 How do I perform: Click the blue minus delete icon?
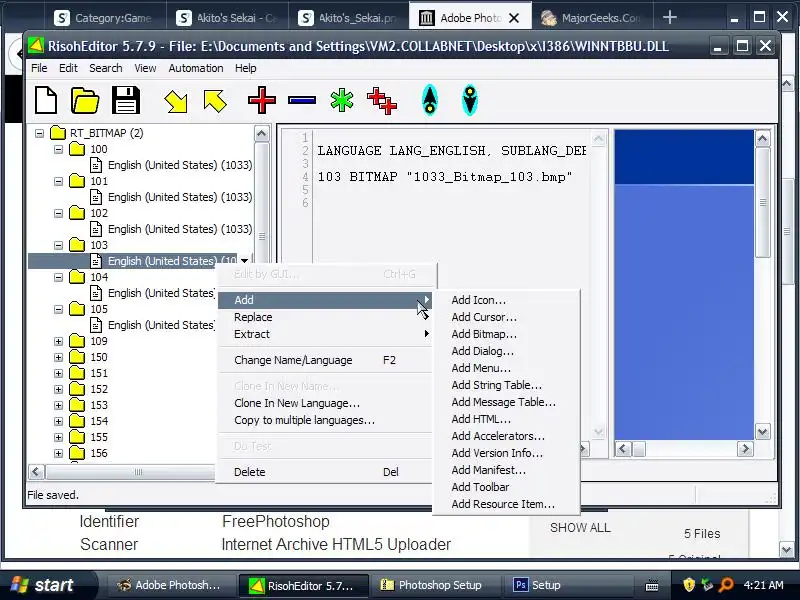[302, 100]
